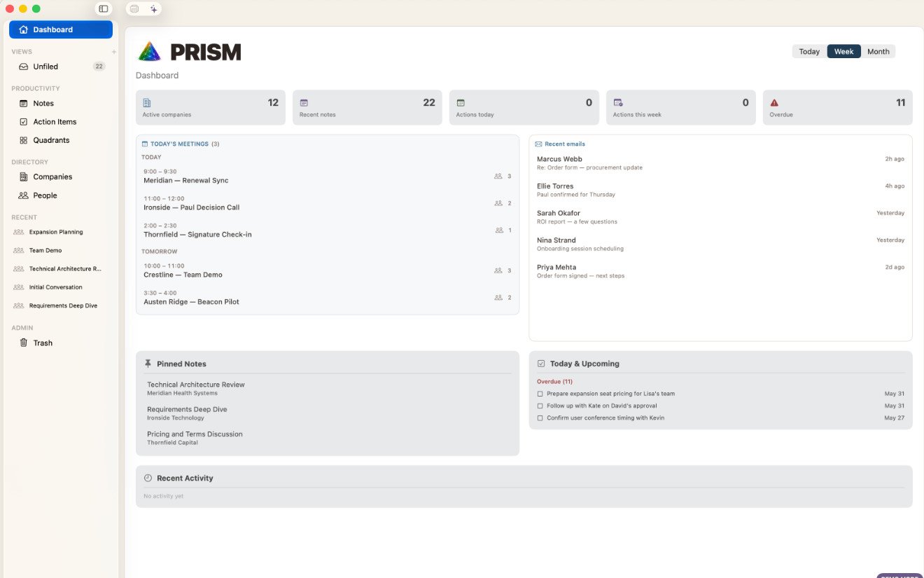Check off Confirm user conference timing task
Screen dimensions: 924x578
coord(540,418)
